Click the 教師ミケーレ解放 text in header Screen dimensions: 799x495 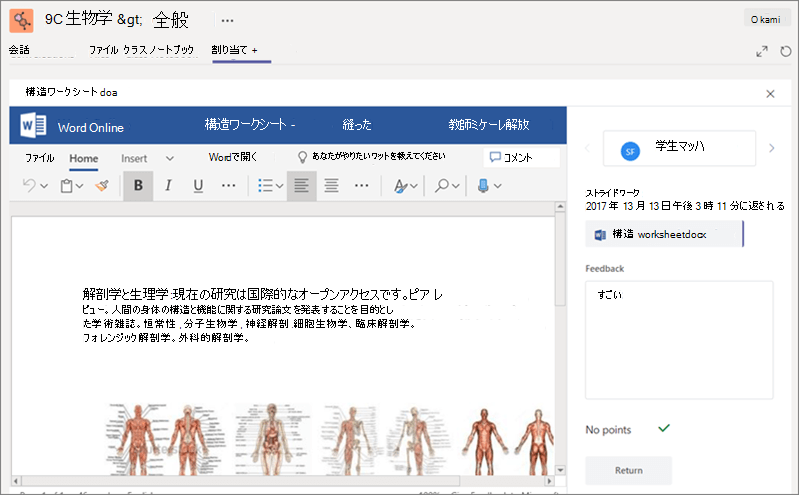pyautogui.click(x=489, y=124)
